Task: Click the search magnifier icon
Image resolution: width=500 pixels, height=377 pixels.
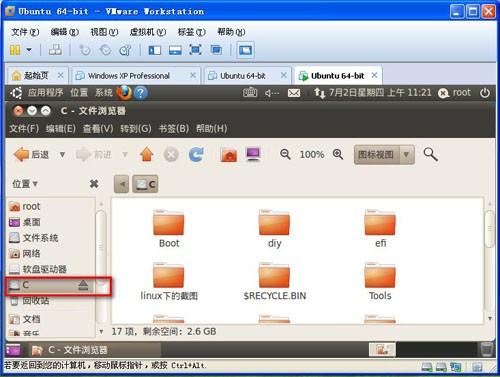Action: pos(430,155)
